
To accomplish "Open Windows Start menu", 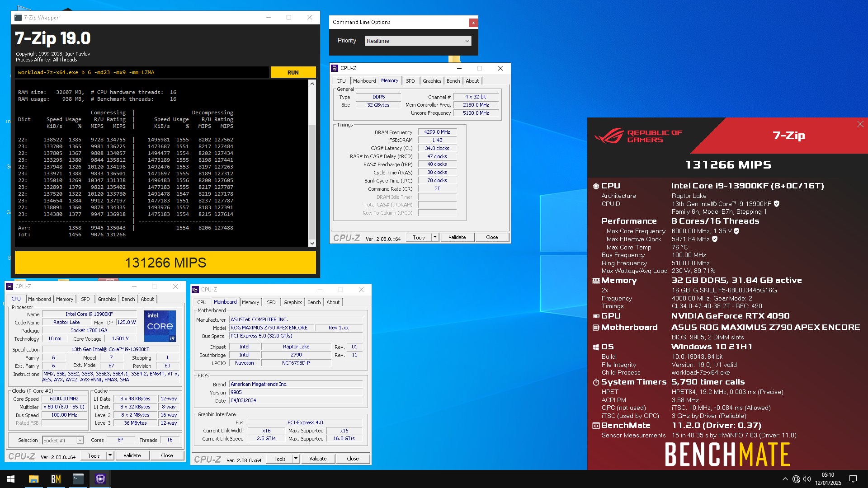I will click(11, 479).
